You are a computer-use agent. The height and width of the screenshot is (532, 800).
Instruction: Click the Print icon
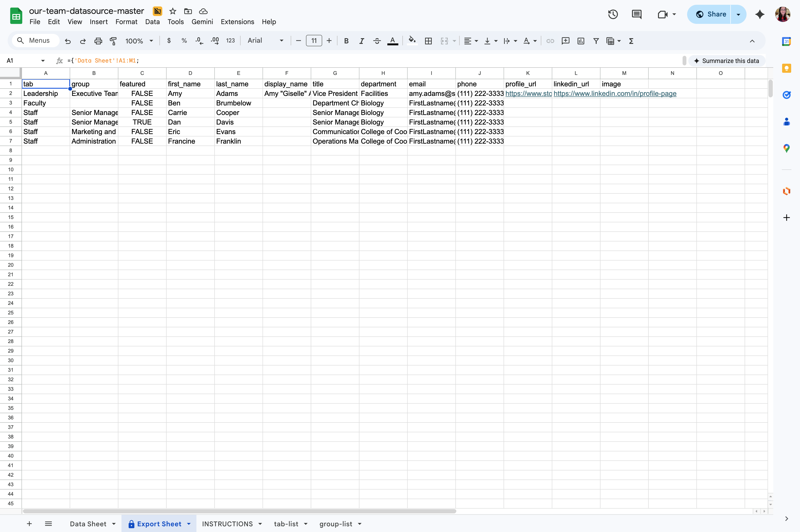98,41
